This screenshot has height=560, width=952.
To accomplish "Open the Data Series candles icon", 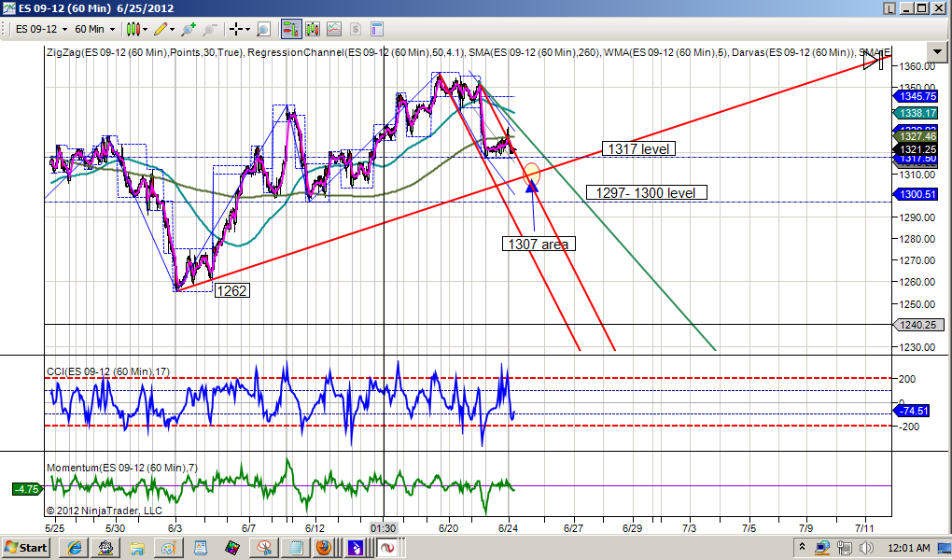I will 313,29.
